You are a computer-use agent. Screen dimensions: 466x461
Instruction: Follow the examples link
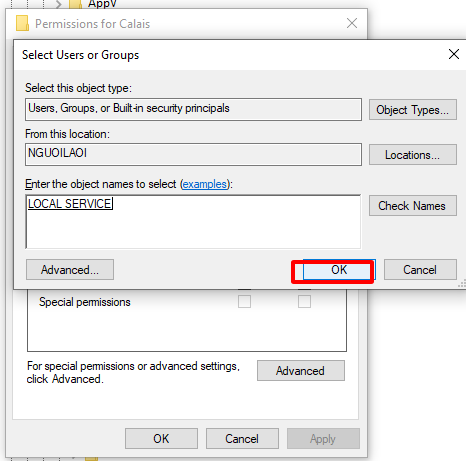pos(205,184)
